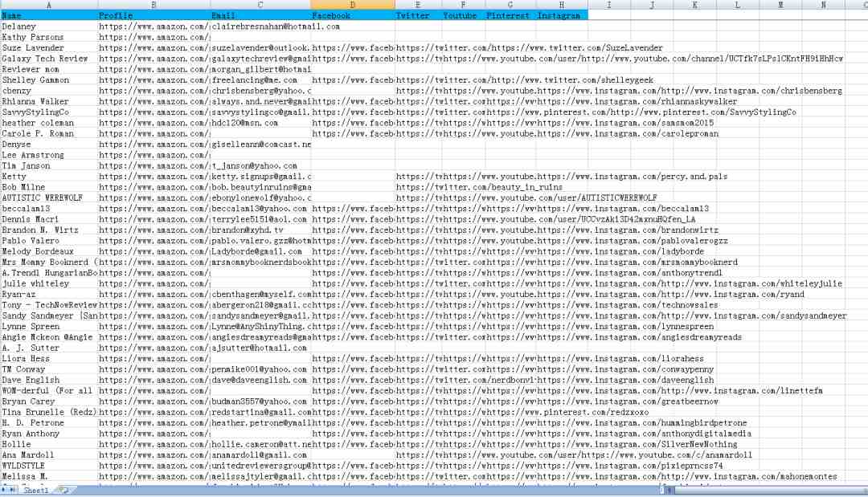Click the 'Email' header cell
This screenshot has height=497, width=868.
[260, 15]
